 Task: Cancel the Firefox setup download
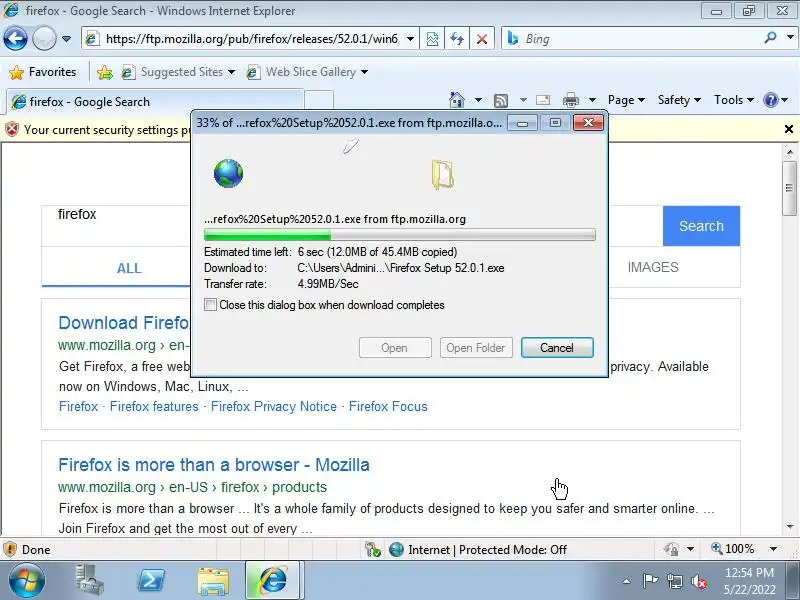click(x=557, y=347)
